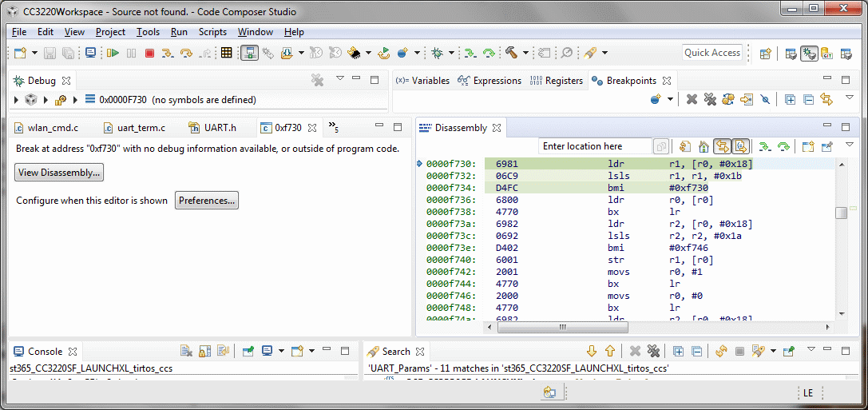Click the Restart icon with green arrow
This screenshot has width=868, height=410.
coord(383,54)
